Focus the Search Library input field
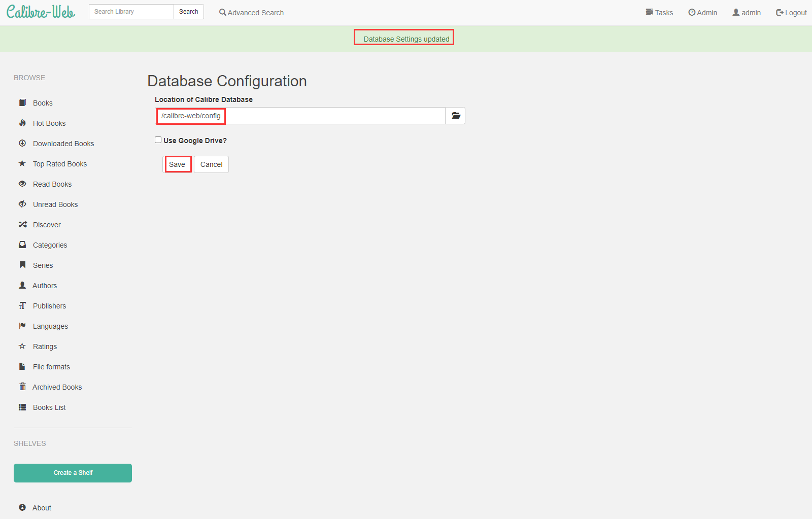812x519 pixels. (x=131, y=12)
